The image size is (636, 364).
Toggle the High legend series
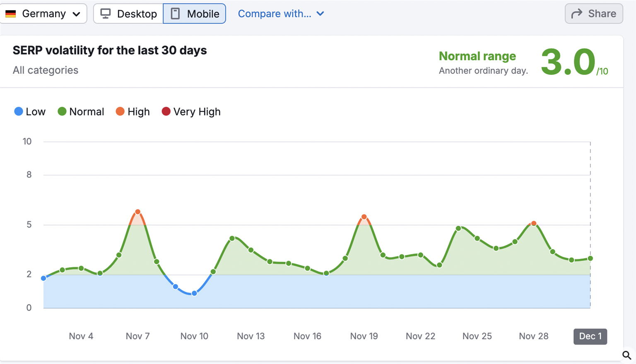tap(132, 112)
